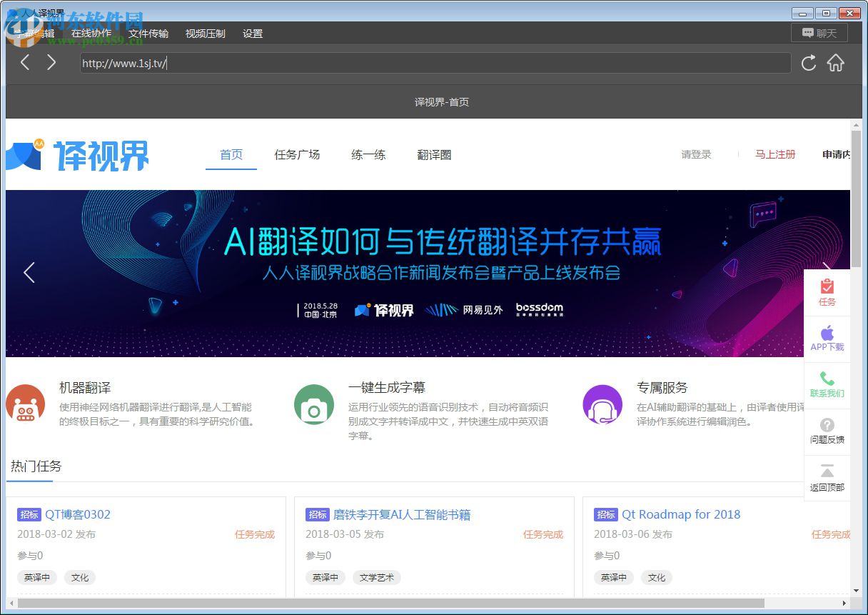
Task: Reload the page with the refresh icon
Action: click(x=809, y=63)
